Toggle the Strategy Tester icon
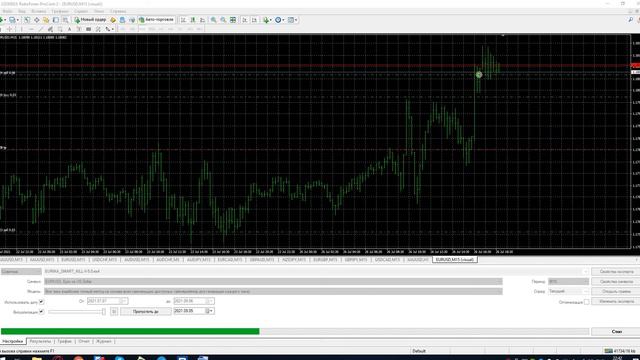 pos(65,20)
